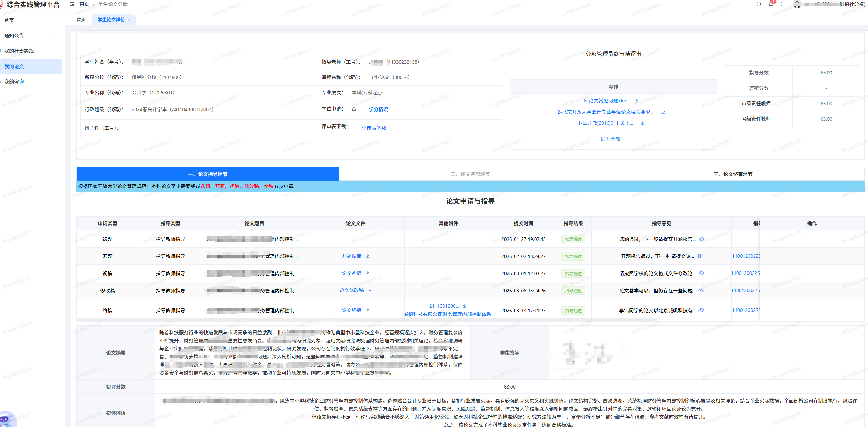Screen dimensions: 868x427
Task: Download the 论文修改稿 file icon
Action: [370, 290]
